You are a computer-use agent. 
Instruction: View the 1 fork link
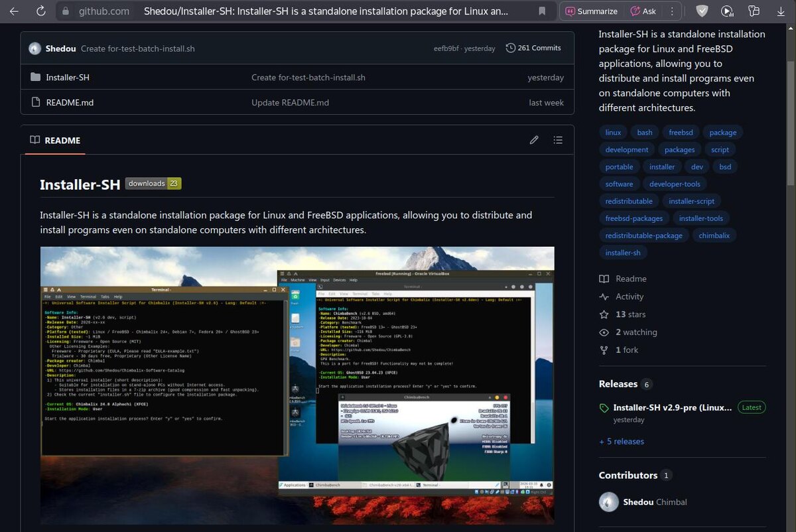click(619, 350)
